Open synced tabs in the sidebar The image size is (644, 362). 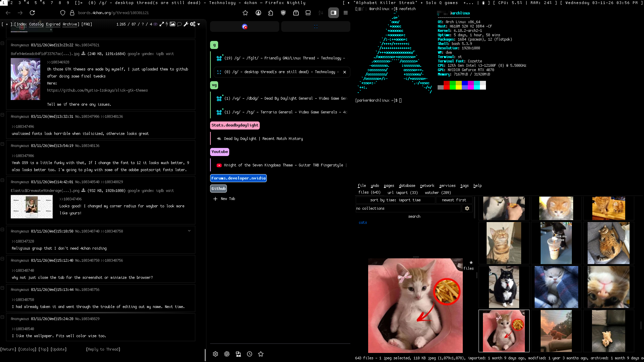tap(238, 354)
